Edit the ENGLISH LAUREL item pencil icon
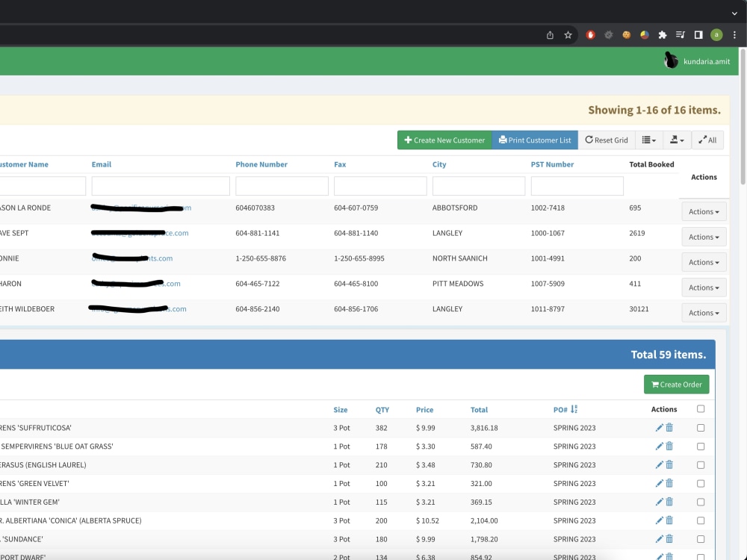Viewport: 747px width, 560px height. point(660,464)
